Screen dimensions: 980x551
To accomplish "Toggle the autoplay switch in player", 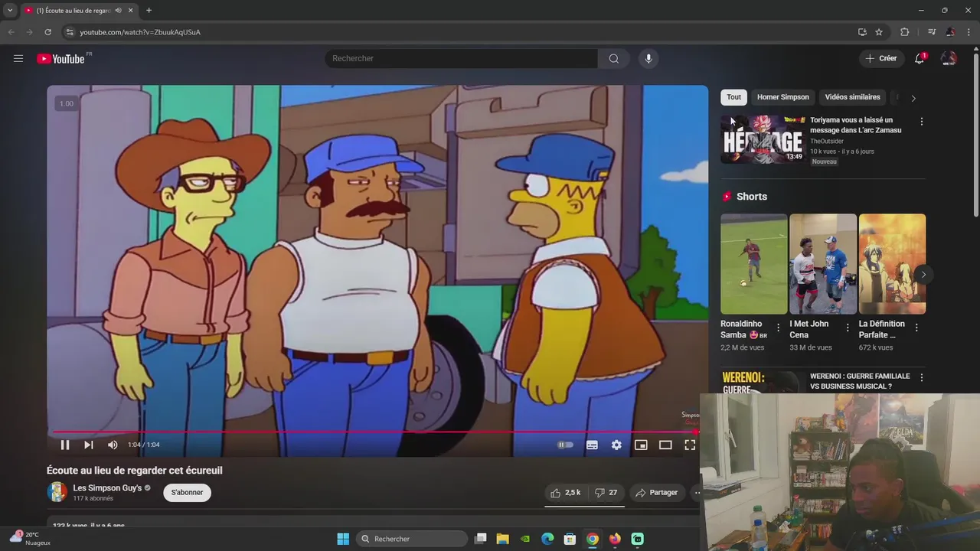I will (565, 445).
